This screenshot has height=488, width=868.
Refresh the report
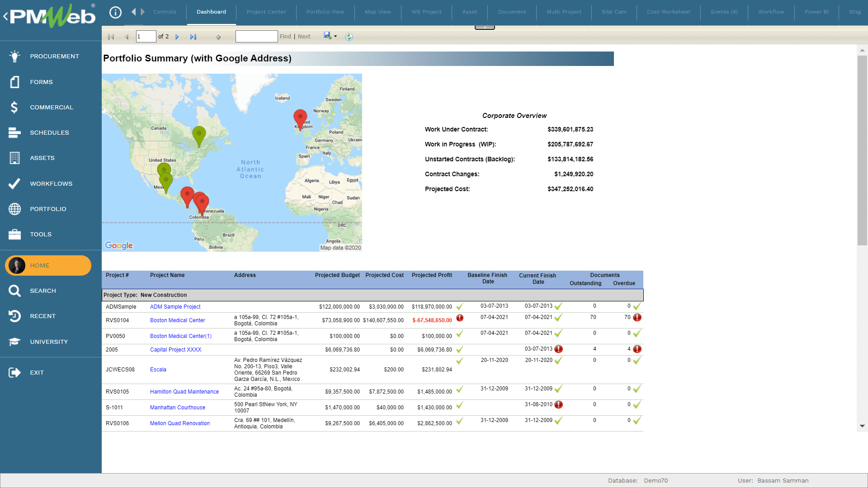click(349, 37)
